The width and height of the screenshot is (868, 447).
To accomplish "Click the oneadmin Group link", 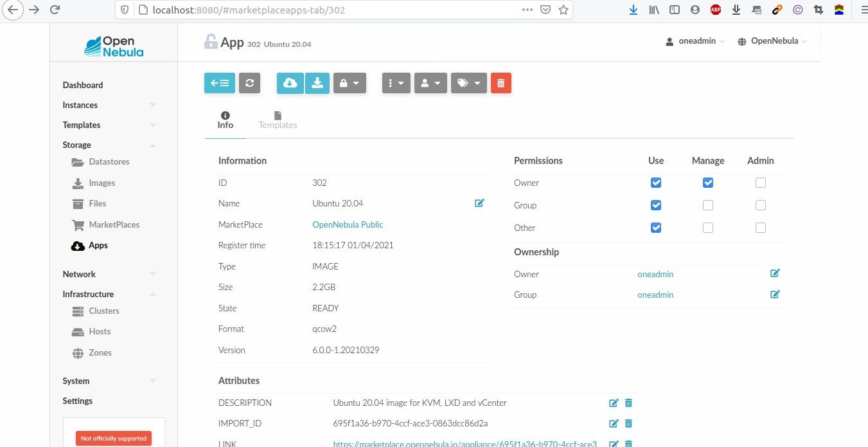I will pos(655,295).
